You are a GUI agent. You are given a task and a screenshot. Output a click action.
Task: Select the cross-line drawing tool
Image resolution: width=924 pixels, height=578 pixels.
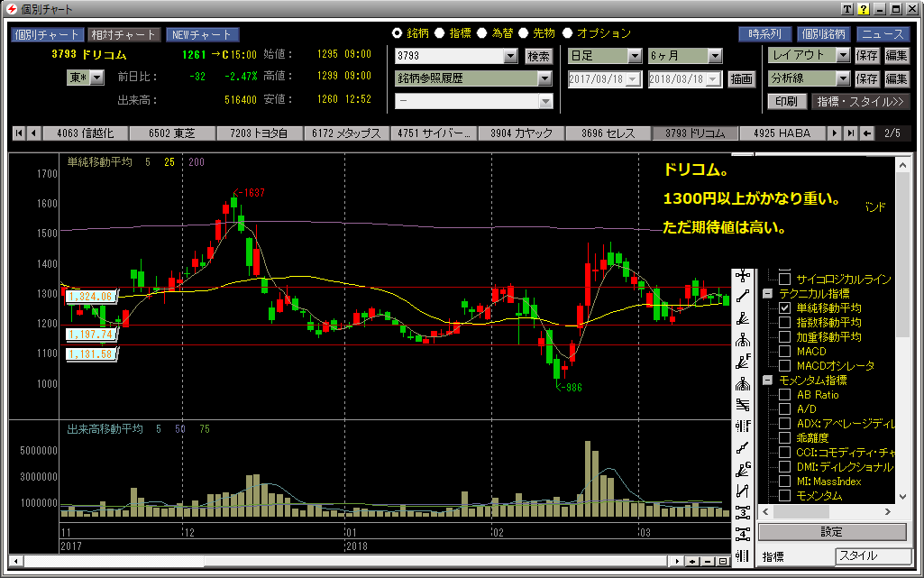(743, 275)
